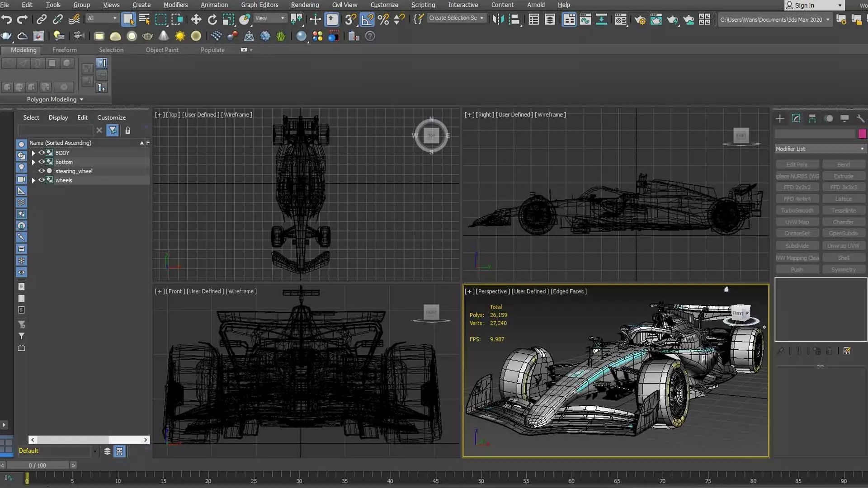
Task: Click the green grass plant icon
Action: click(281, 36)
